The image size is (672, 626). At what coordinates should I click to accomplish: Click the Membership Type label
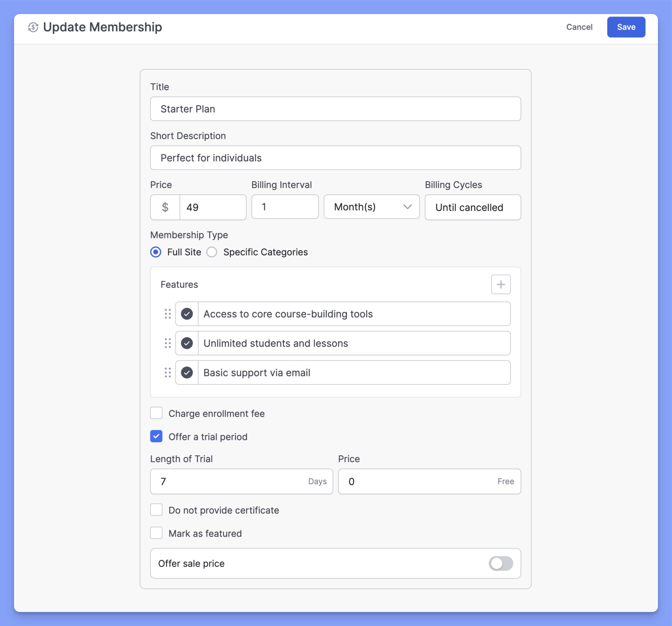pyautogui.click(x=189, y=235)
